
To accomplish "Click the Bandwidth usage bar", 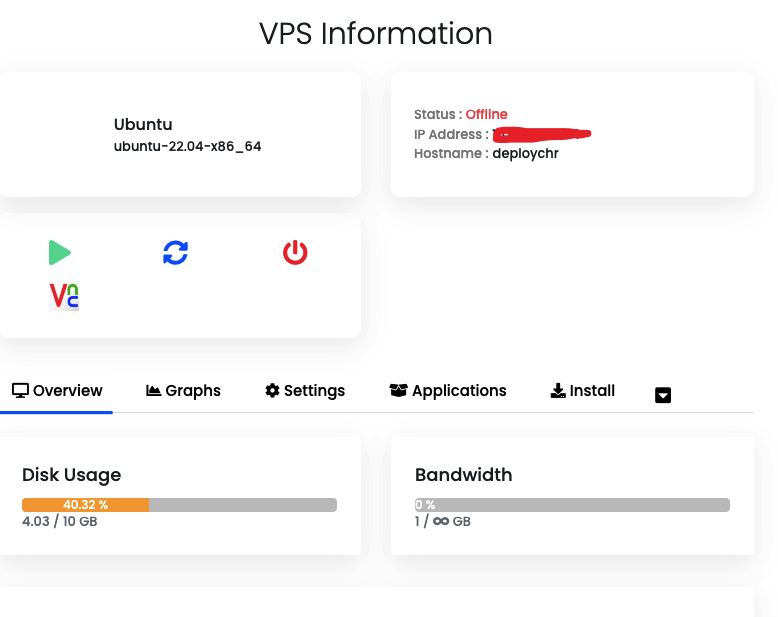I will pos(572,505).
